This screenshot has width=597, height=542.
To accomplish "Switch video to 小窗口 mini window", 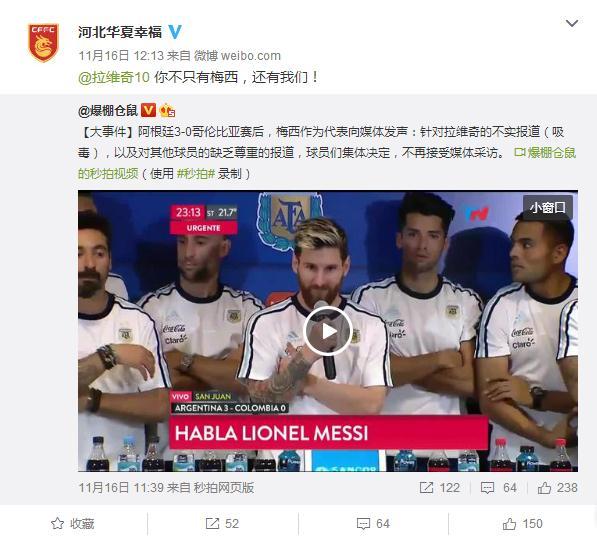I will 548,208.
